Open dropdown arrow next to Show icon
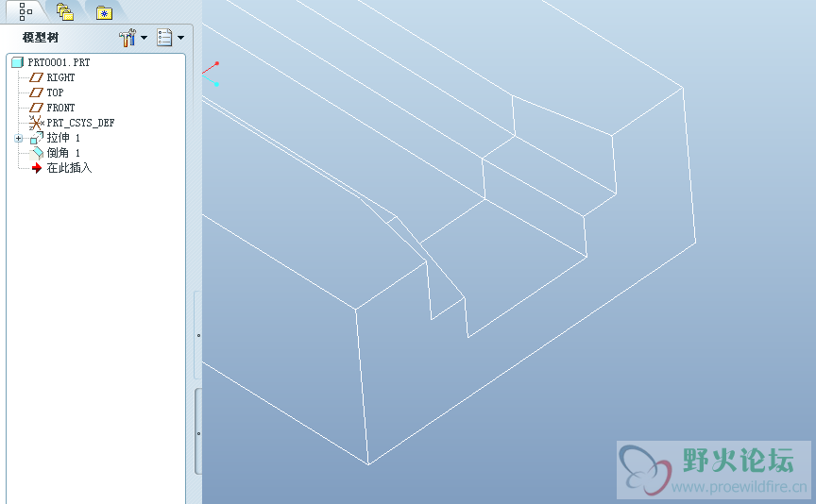 coord(180,38)
